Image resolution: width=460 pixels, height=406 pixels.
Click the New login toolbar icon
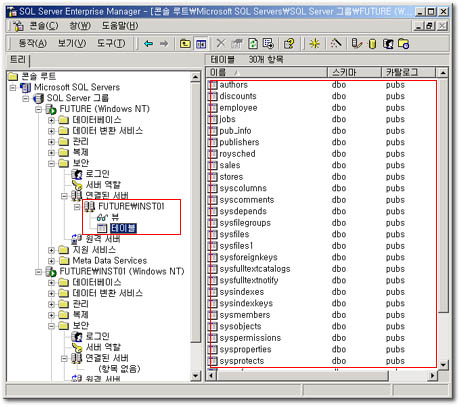point(388,44)
